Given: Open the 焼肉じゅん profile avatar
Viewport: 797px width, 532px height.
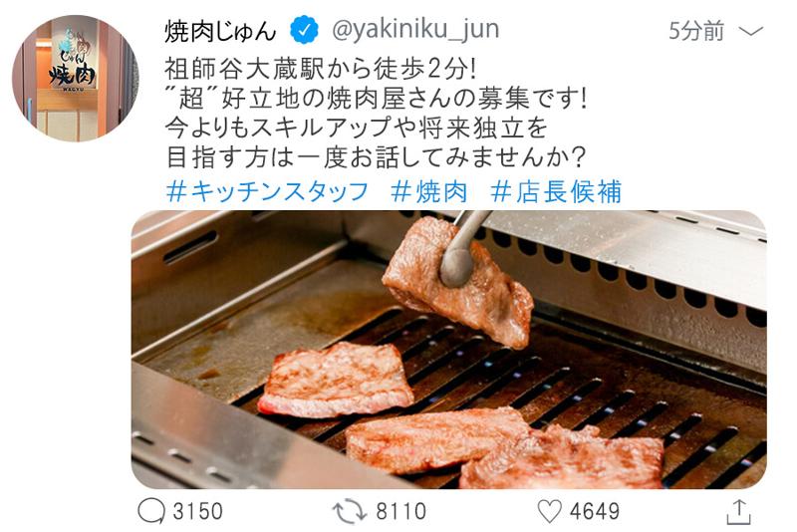Looking at the screenshot, I should tap(76, 78).
